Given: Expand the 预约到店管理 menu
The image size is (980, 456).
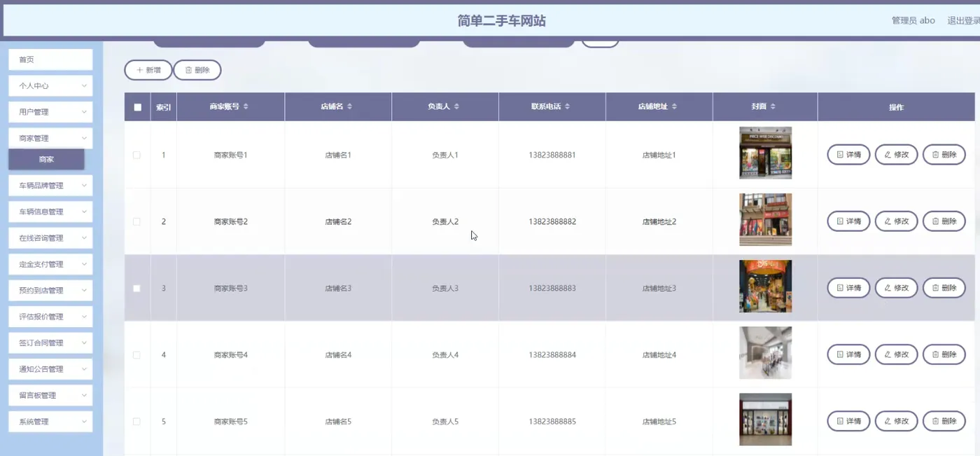Looking at the screenshot, I should (x=50, y=291).
